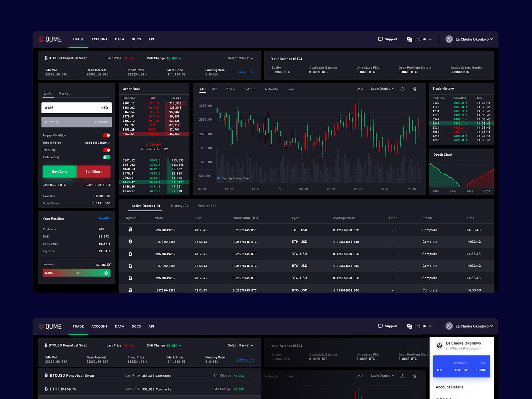Click the QUME logo in top dashboard
Image resolution: width=532 pixels, height=399 pixels.
(50, 39)
